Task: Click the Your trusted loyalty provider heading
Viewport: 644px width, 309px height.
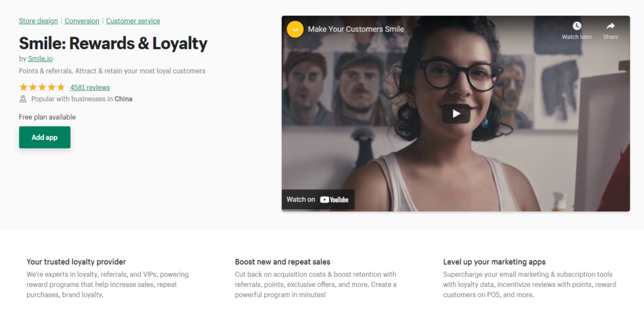Action: pyautogui.click(x=76, y=262)
